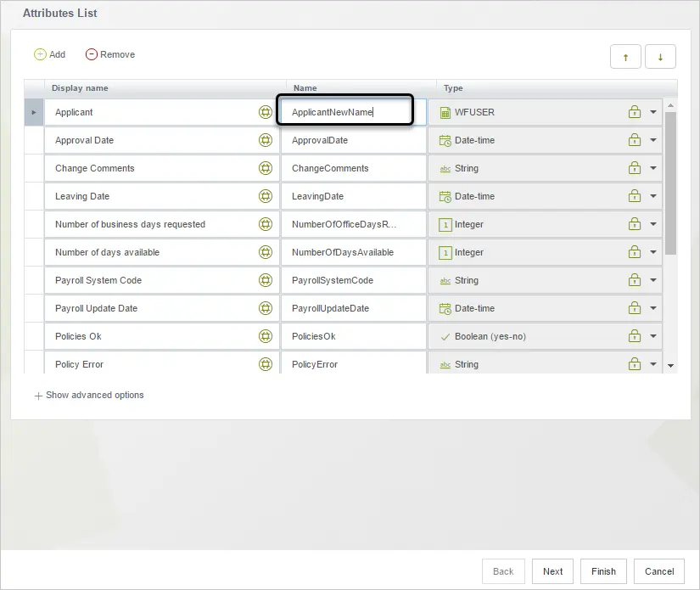Open type dropdown for NumberOfOfficeDaysR row
Screen dimensions: 700x590
(x=653, y=224)
